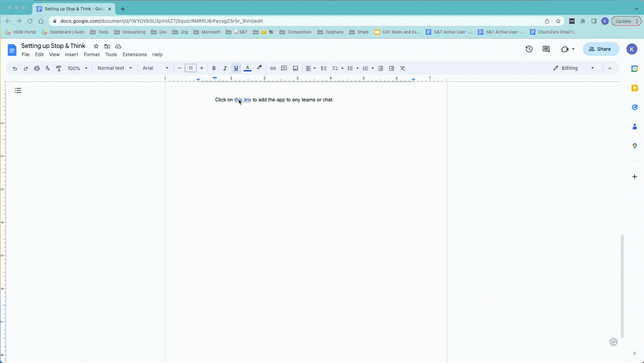Toggle italic formatting
Screen dimensions: 644x363
click(225, 68)
